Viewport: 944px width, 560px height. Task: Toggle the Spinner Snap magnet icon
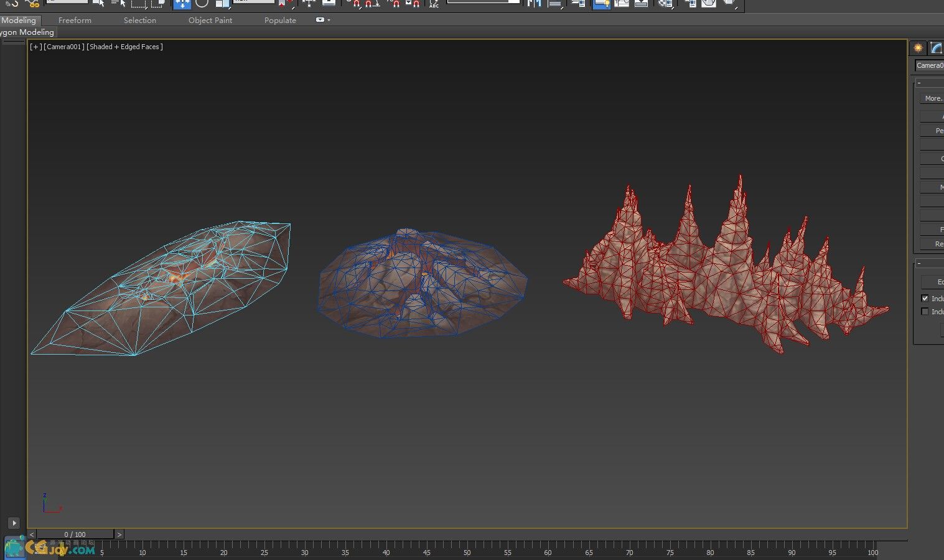click(x=413, y=3)
